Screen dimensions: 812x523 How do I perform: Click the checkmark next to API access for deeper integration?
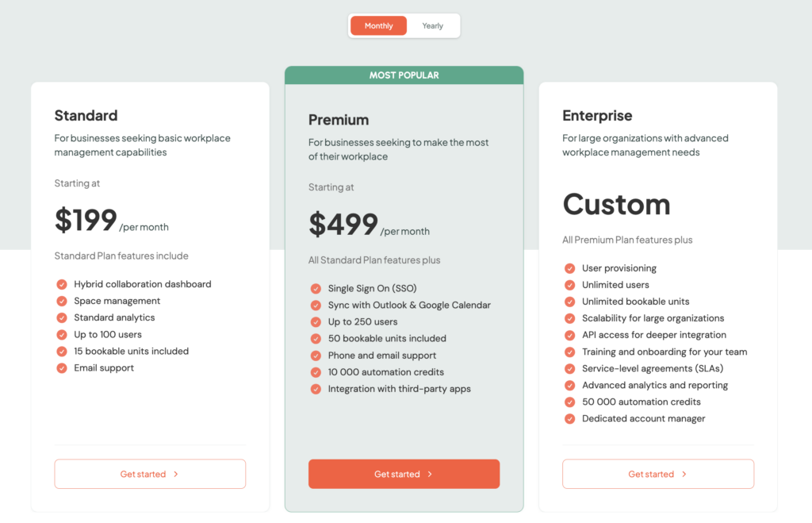[569, 335]
